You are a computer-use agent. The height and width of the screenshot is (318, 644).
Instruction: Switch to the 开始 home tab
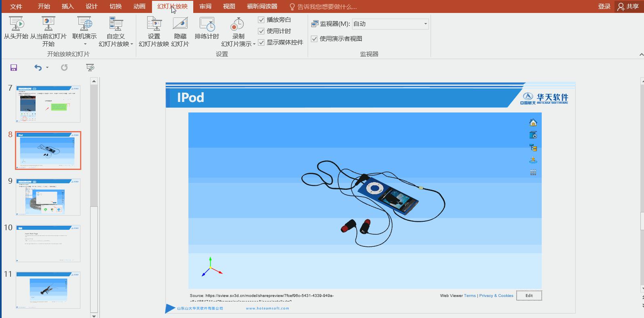(44, 6)
